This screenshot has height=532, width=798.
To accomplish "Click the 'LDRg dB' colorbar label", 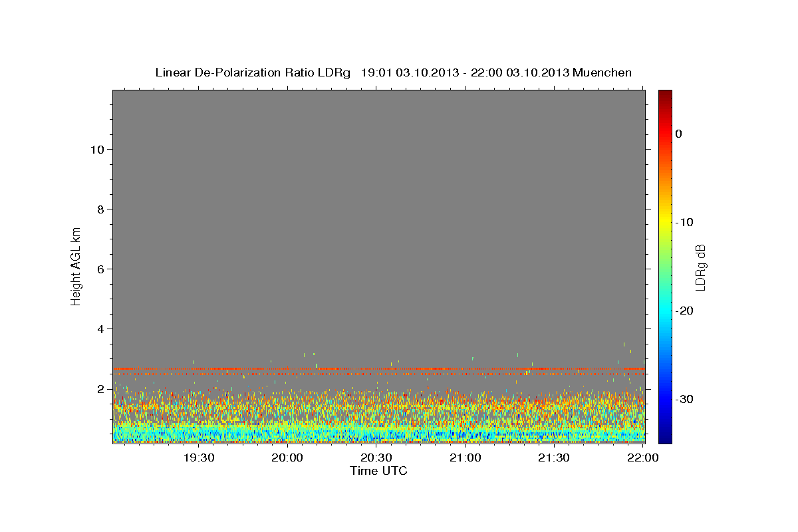I will click(700, 267).
